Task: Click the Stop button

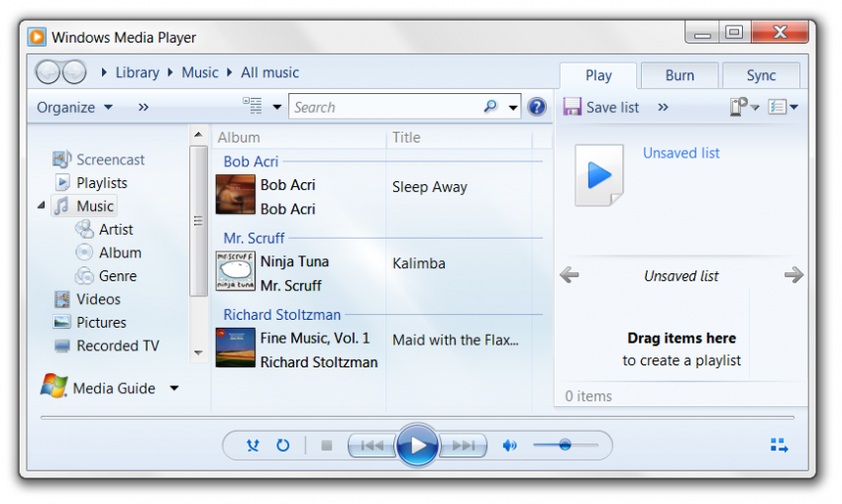Action: [x=327, y=446]
